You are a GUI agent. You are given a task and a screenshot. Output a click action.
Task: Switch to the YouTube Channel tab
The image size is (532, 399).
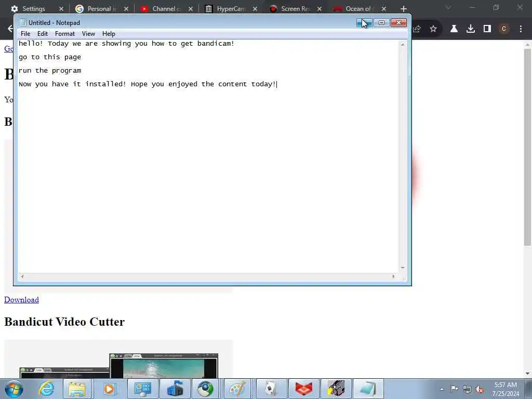click(163, 9)
